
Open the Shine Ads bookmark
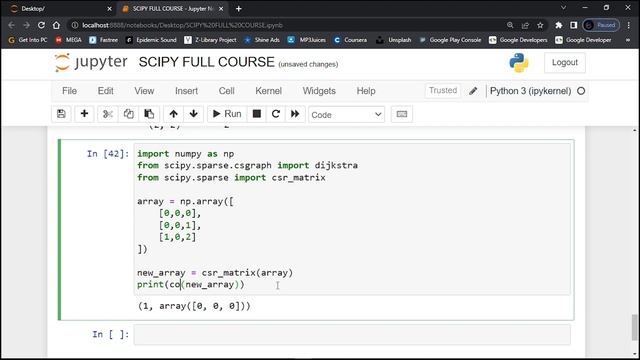[262, 40]
